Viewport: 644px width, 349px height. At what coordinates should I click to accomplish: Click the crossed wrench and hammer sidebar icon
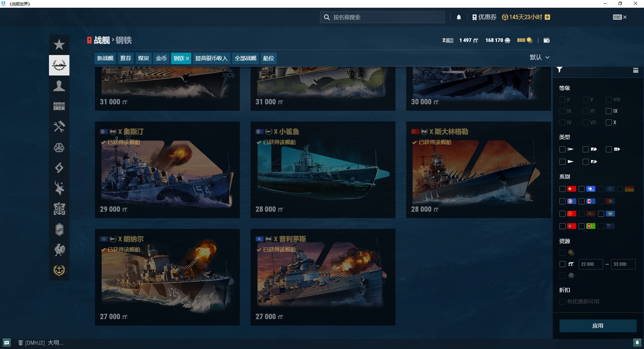(x=59, y=127)
